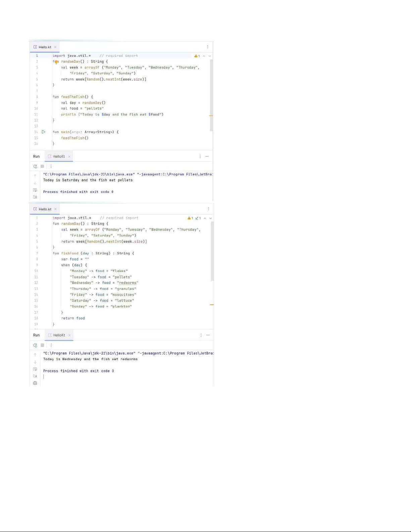This screenshot has height=532, width=411.
Task: Toggle soft-wrap in the console showing redworms output
Action: pos(35,369)
